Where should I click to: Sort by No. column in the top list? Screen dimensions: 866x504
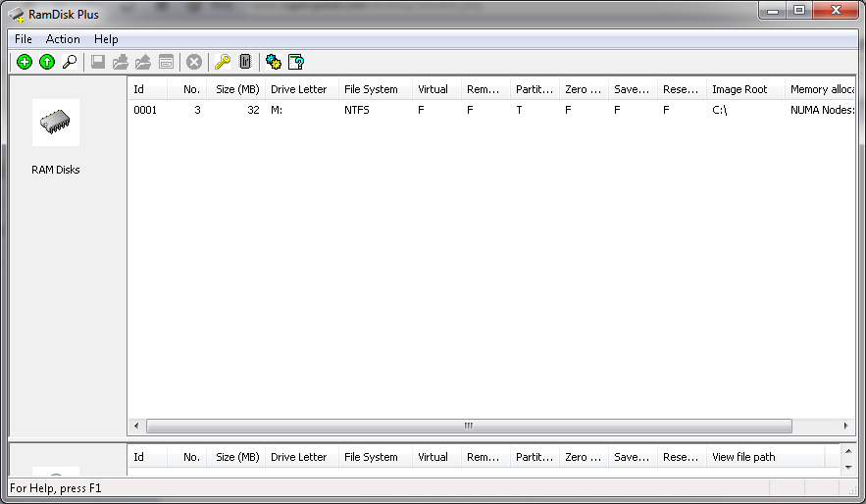coord(186,89)
